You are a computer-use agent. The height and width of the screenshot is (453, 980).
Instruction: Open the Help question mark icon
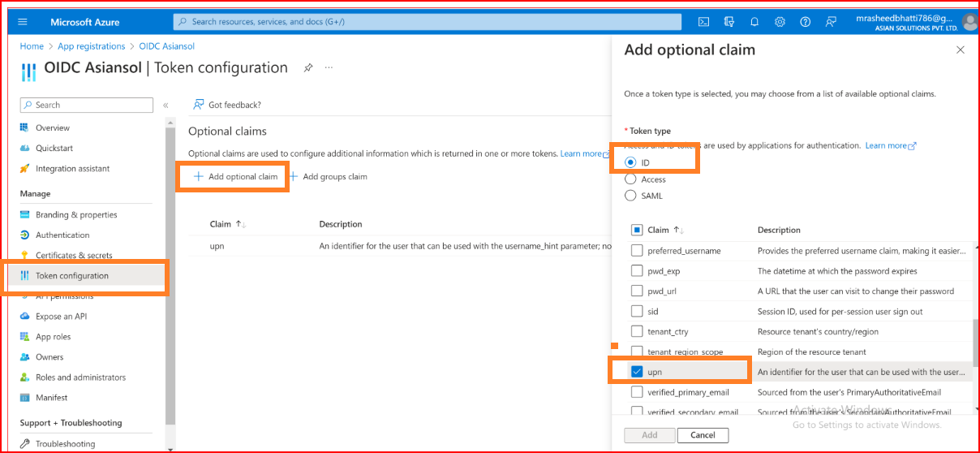[805, 22]
